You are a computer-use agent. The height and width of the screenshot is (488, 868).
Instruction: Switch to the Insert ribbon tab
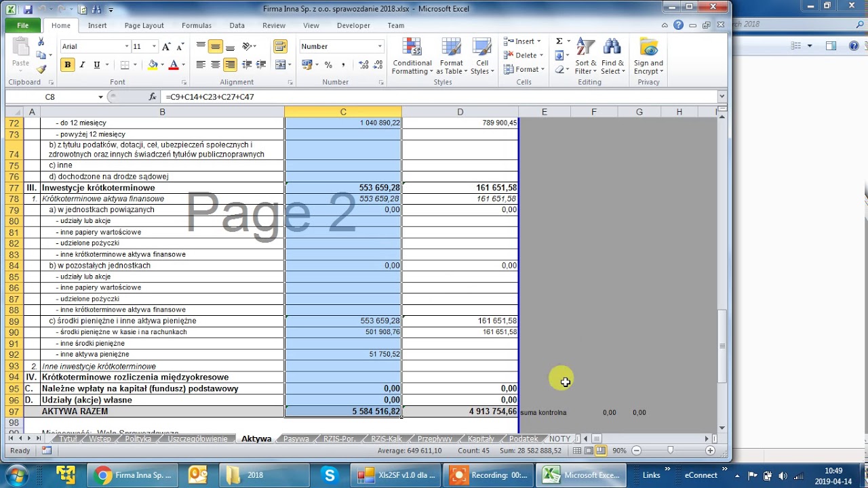[x=97, y=26]
